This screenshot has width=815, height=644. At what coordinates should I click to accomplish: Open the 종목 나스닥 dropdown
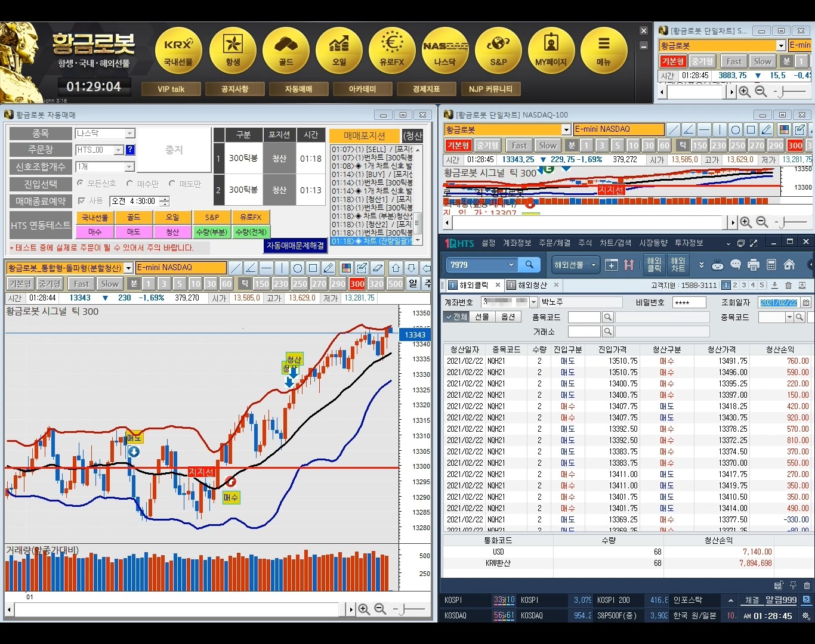pos(130,134)
